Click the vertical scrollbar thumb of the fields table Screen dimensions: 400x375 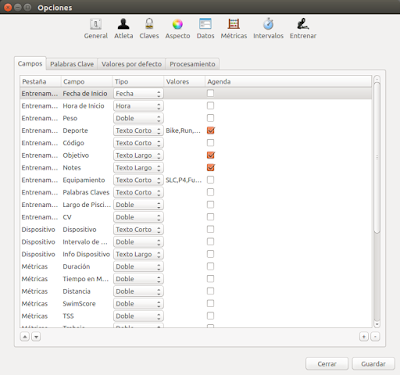(377, 157)
